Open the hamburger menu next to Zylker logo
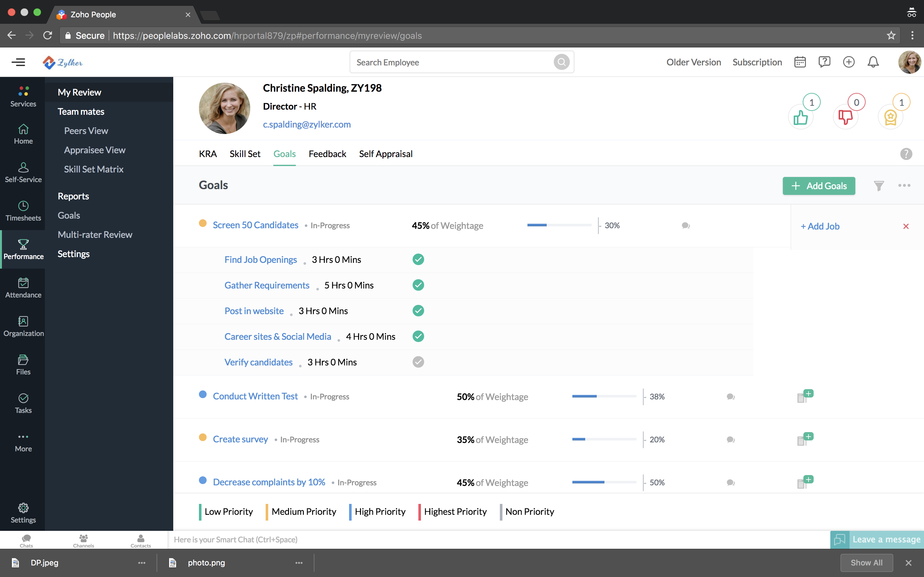 click(18, 62)
